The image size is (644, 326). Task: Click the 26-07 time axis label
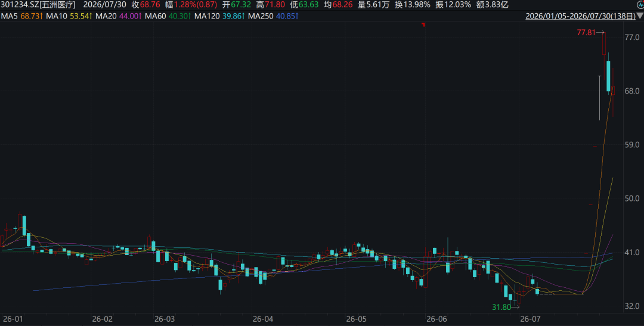[x=530, y=319]
